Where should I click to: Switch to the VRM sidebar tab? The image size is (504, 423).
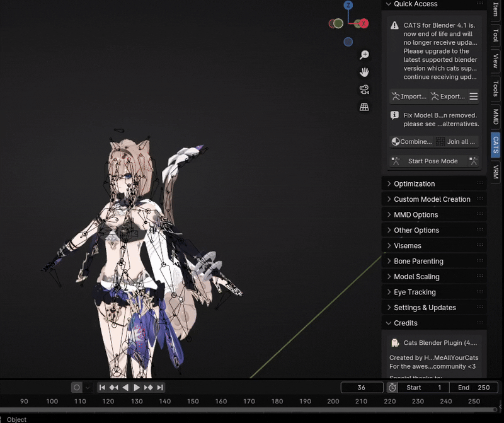pyautogui.click(x=496, y=171)
